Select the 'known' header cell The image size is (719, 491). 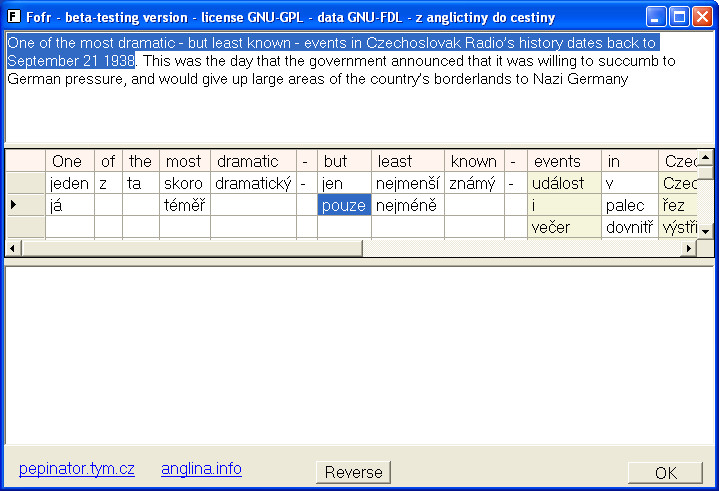(474, 161)
